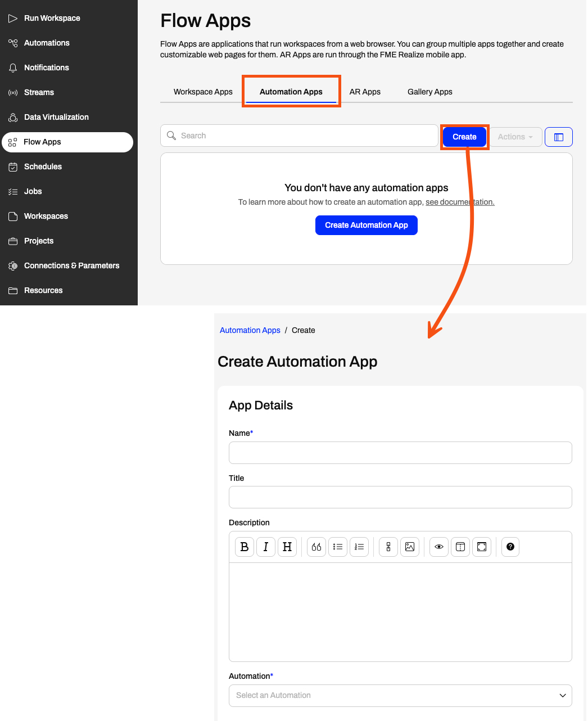Toggle side-by-side editor view
Screen dimensions: 588x721
point(460,547)
